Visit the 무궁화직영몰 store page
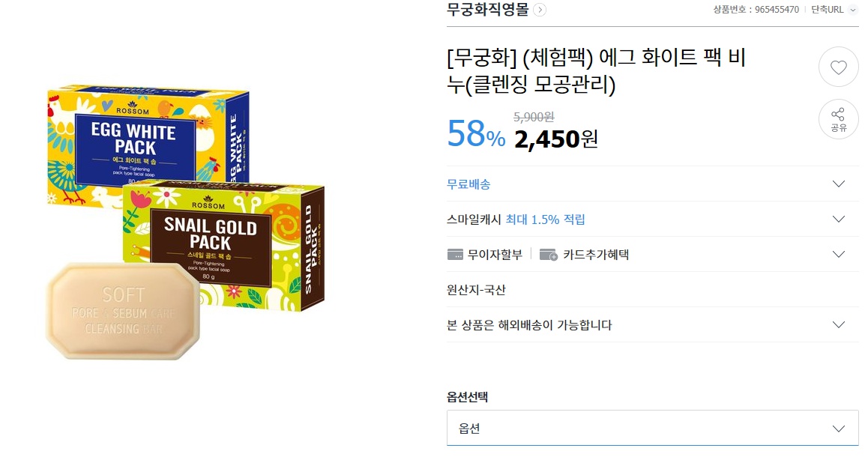Viewport: 868px width, 457px height. [x=487, y=10]
